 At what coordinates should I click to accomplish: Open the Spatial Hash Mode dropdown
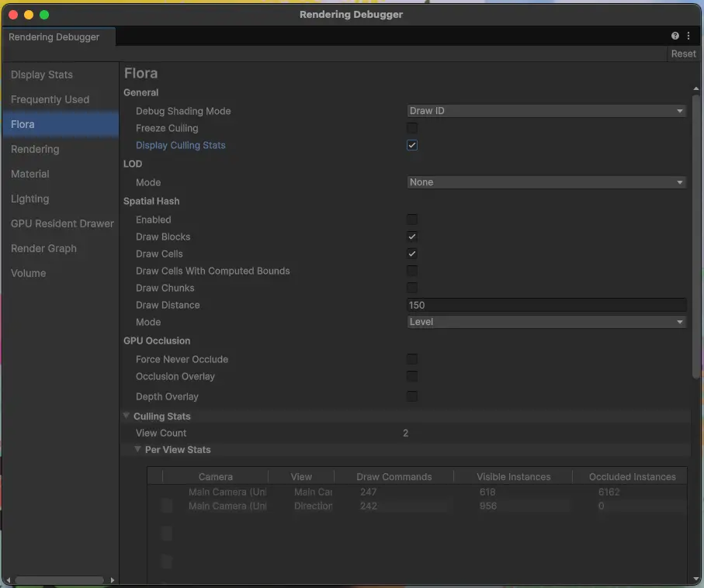pyautogui.click(x=546, y=322)
